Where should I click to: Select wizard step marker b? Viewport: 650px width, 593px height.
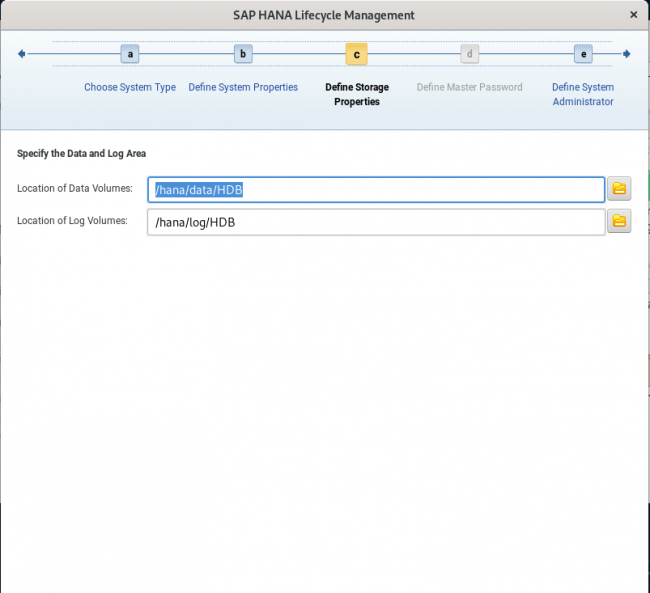243,54
